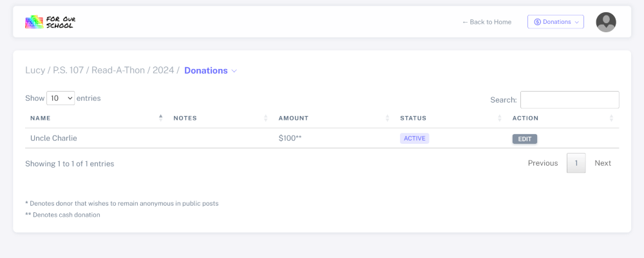Open the Donations dropdown in header
The image size is (644, 258).
555,22
